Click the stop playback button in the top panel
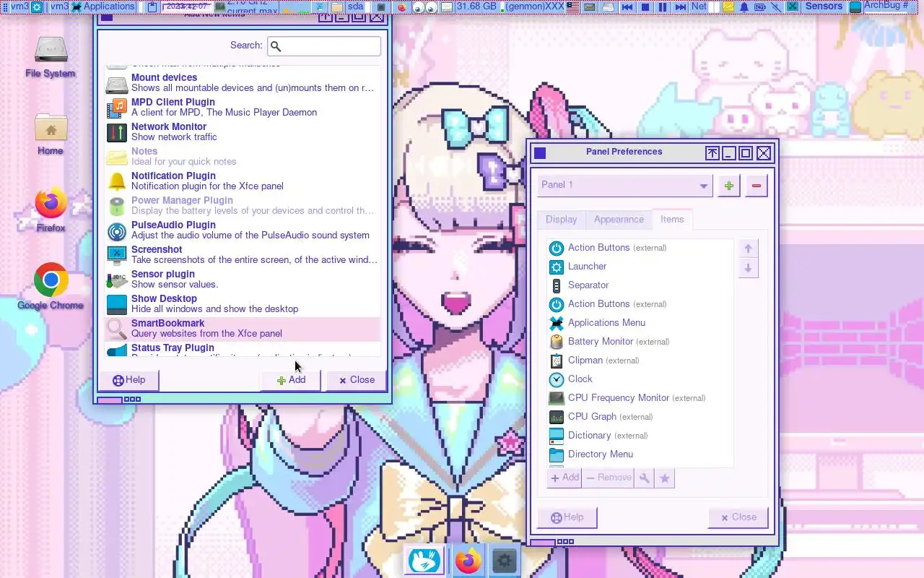This screenshot has width=924, height=578. click(x=645, y=7)
